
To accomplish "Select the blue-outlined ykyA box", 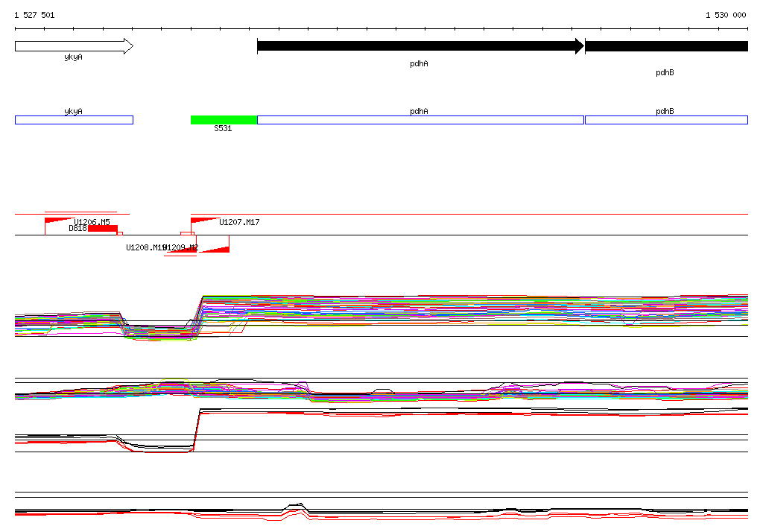I will (x=74, y=120).
